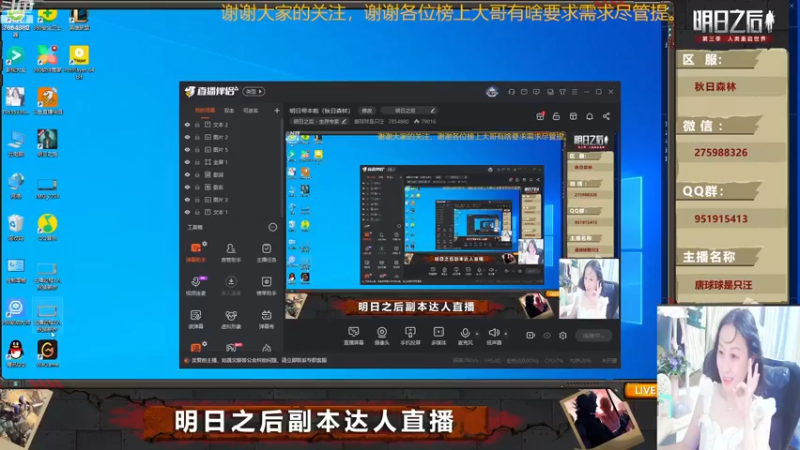The image size is (800, 450).
Task: Add a new source with plus button
Action: tap(277, 110)
